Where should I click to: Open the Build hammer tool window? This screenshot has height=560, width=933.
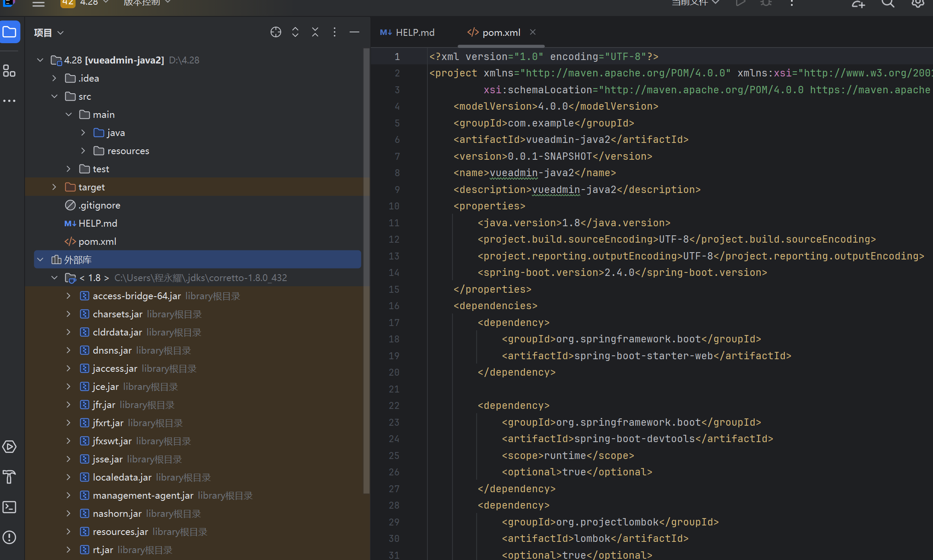pyautogui.click(x=9, y=477)
